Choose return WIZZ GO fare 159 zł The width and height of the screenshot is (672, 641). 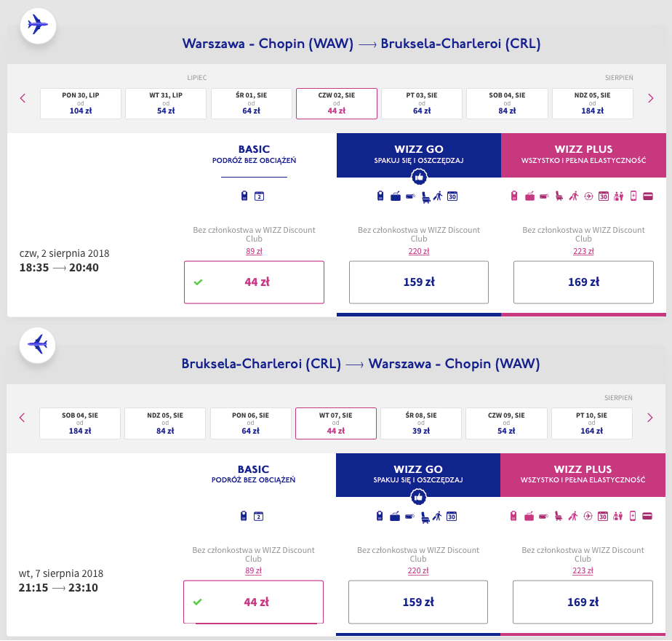(x=418, y=602)
